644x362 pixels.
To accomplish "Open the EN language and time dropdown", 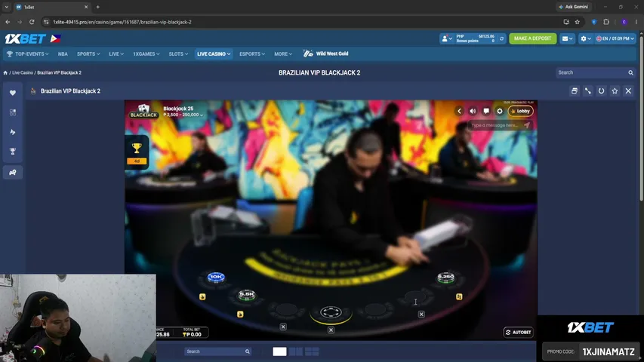I will point(615,38).
